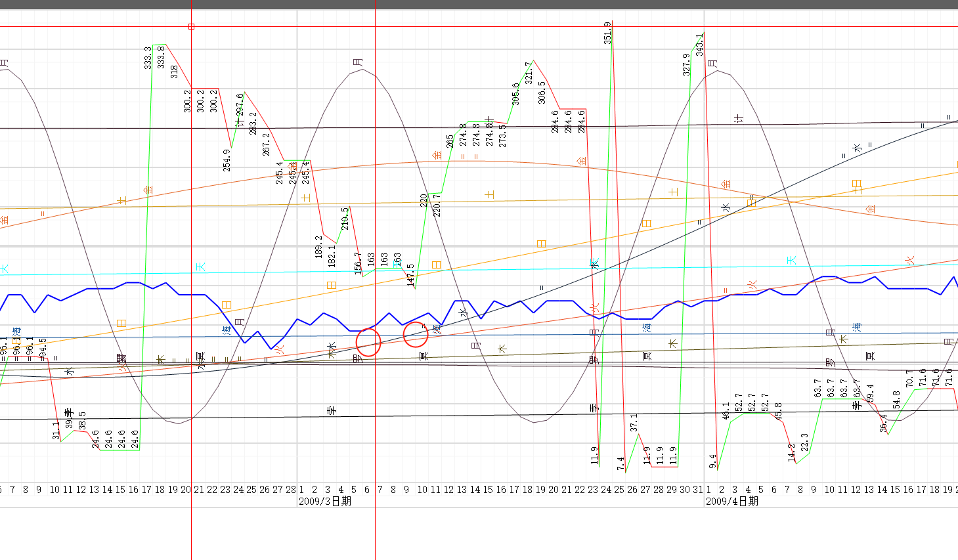Click the gray title bar at top

tap(479, 4)
